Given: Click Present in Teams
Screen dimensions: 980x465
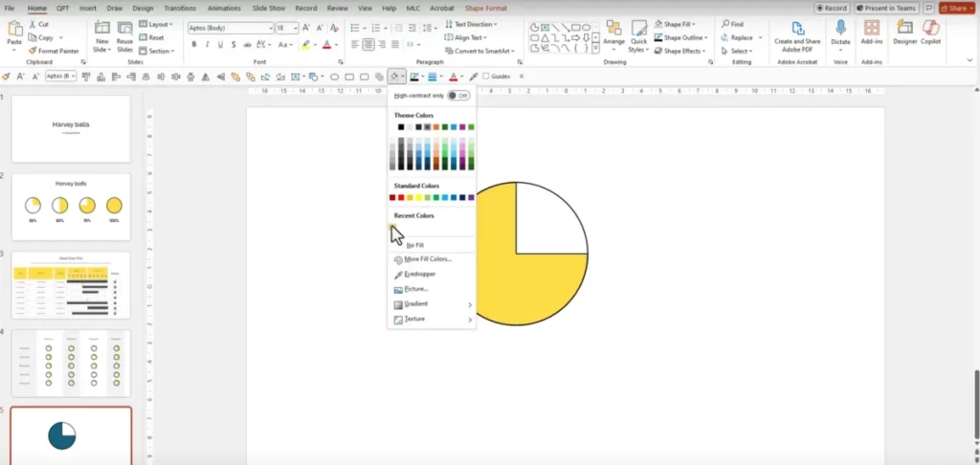Looking at the screenshot, I should (886, 8).
